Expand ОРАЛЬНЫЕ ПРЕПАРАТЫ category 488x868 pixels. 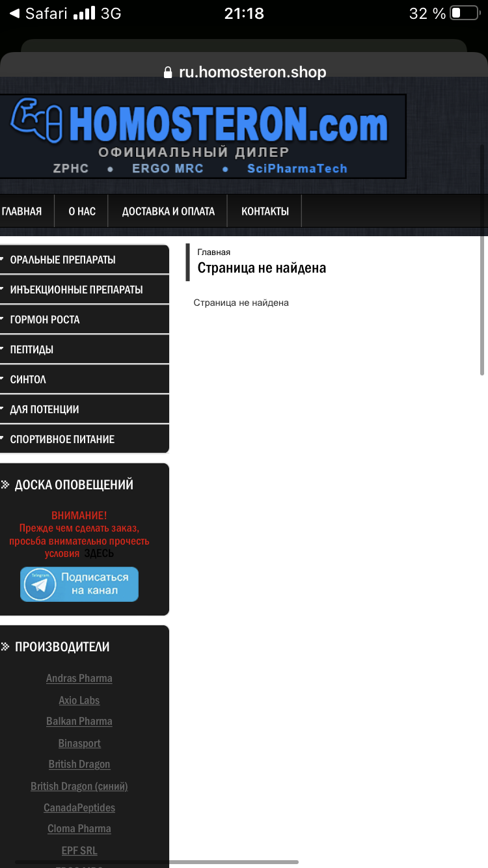click(x=85, y=260)
